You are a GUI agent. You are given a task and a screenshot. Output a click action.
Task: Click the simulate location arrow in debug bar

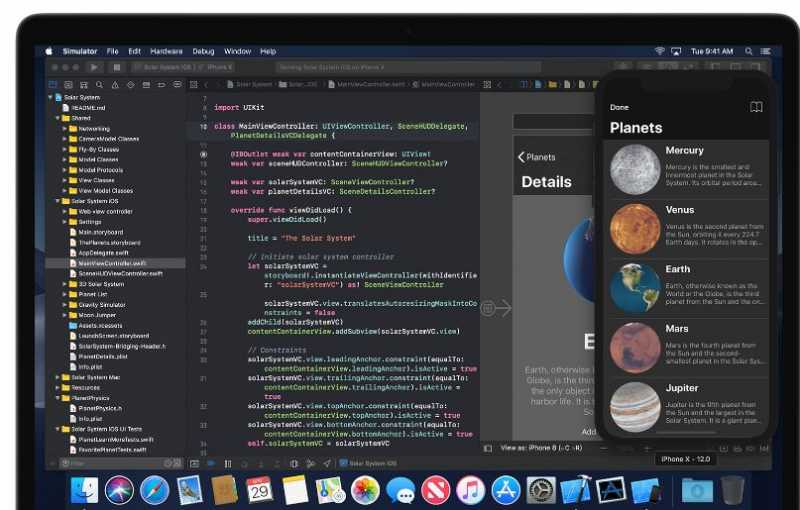(327, 464)
